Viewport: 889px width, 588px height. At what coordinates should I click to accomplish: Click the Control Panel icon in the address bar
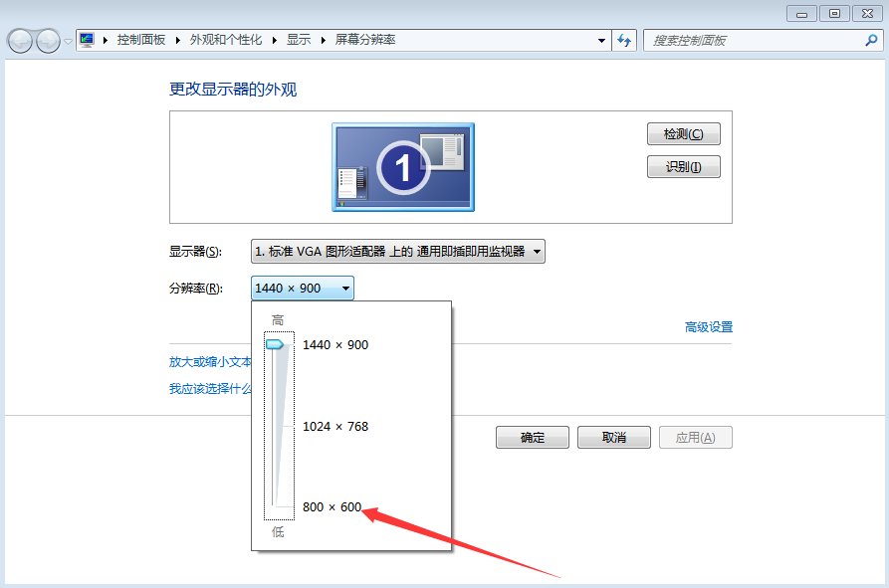coord(88,40)
